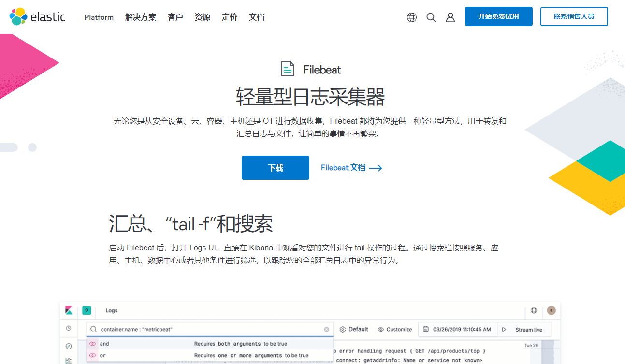Click the calendar icon by the timestamp
The width and height of the screenshot is (625, 364).
coord(426,329)
